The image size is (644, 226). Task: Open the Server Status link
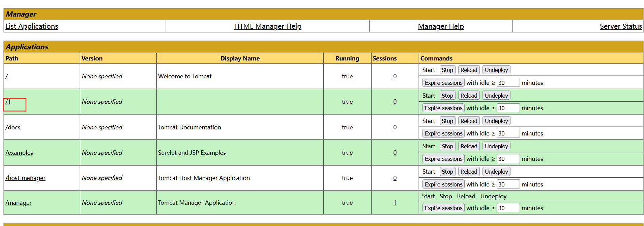[x=621, y=26]
